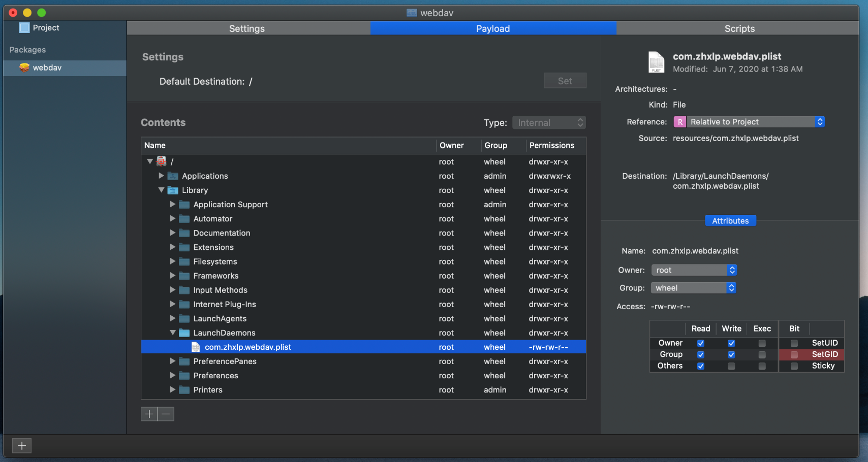Expand the LaunchAgents folder triangle
Image resolution: width=868 pixels, height=462 pixels.
click(x=173, y=318)
